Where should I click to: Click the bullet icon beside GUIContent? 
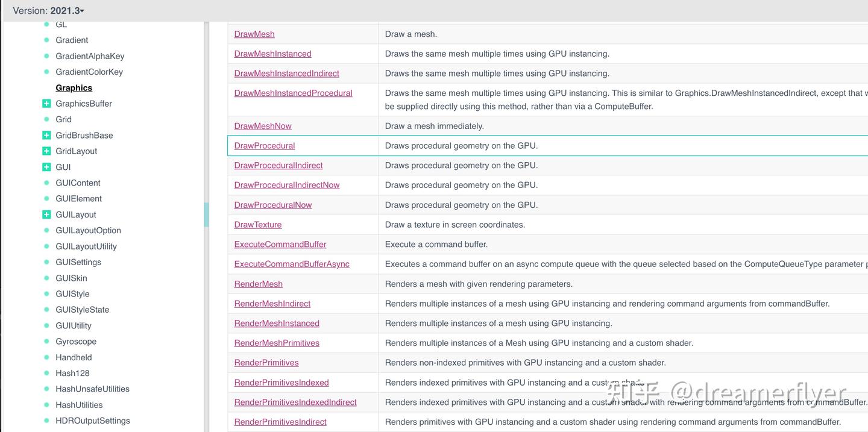tap(46, 183)
